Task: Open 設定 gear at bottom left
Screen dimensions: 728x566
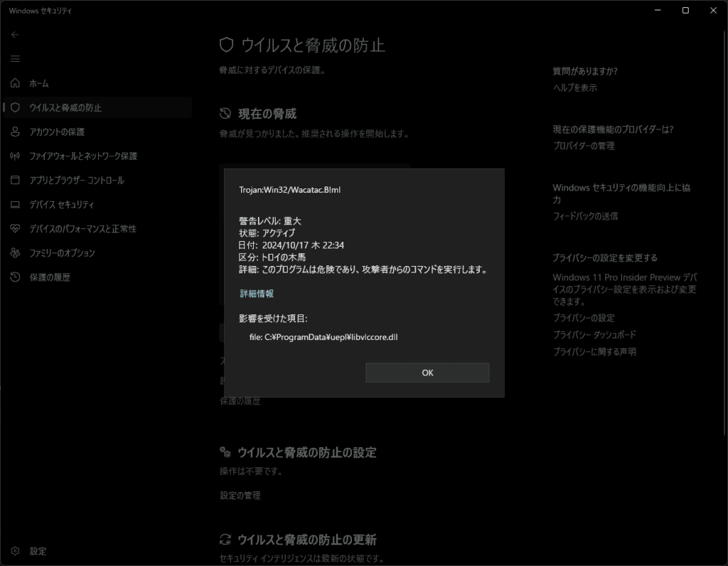Action: coord(15,551)
